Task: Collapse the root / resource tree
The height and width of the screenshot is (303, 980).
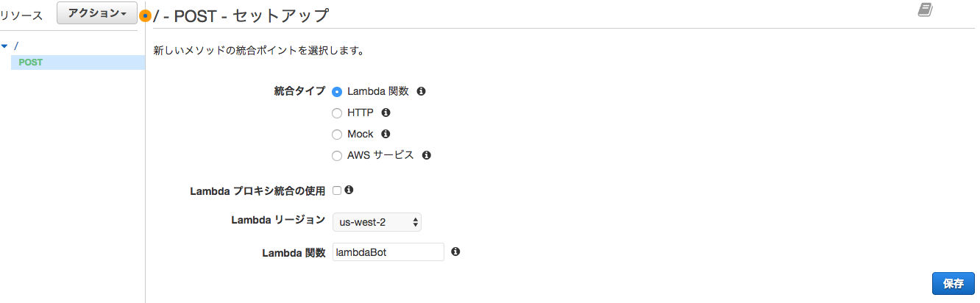Action: pos(4,46)
